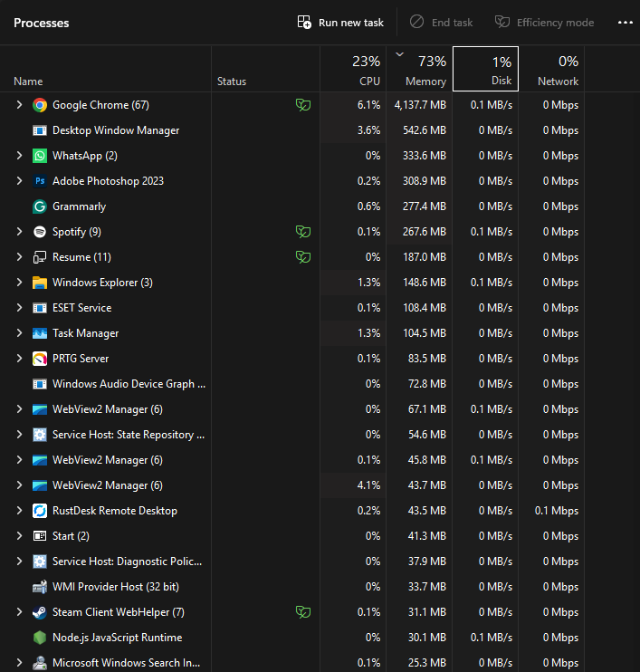Click the Disk column header
The width and height of the screenshot is (640, 672).
click(485, 70)
